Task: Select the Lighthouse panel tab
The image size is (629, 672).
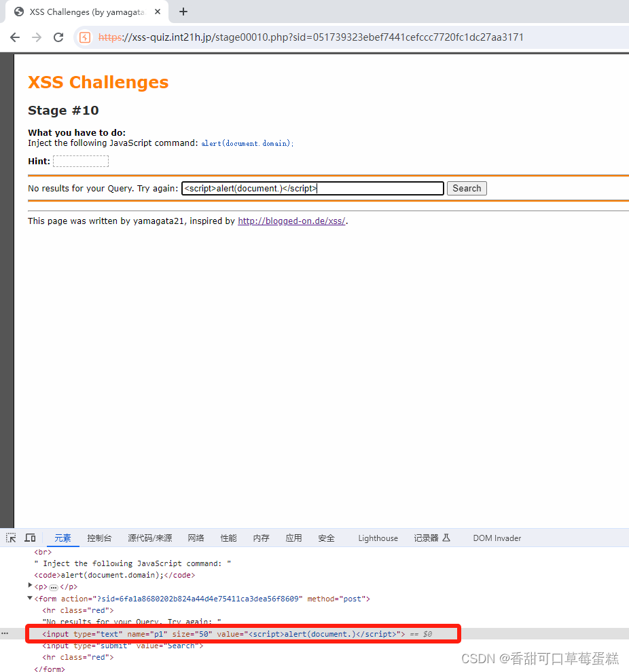Action: click(378, 537)
